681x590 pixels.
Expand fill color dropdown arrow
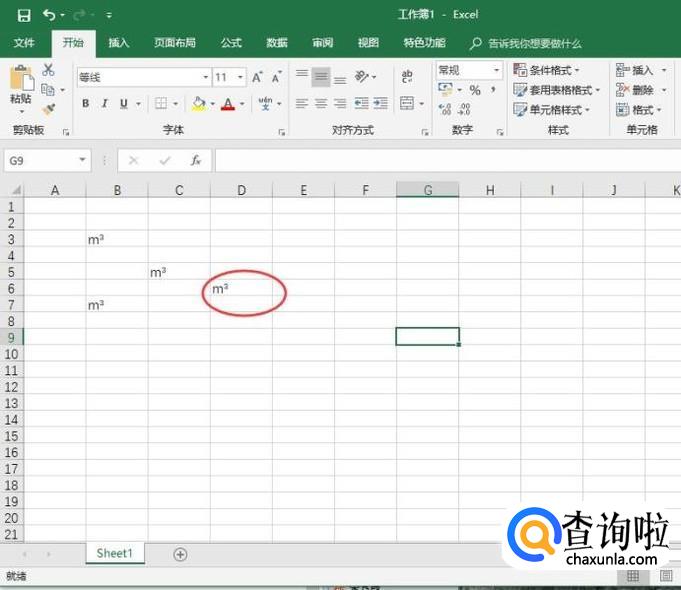pyautogui.click(x=213, y=104)
